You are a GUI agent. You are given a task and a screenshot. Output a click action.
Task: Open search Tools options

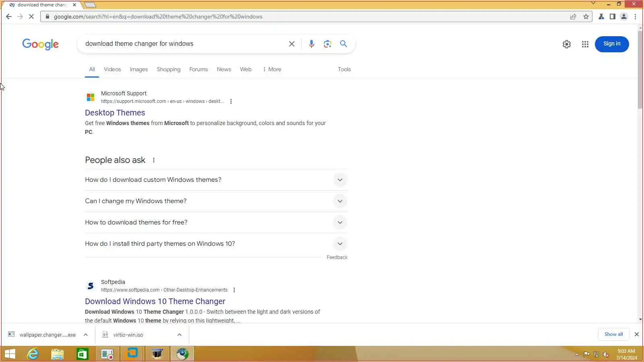344,69
